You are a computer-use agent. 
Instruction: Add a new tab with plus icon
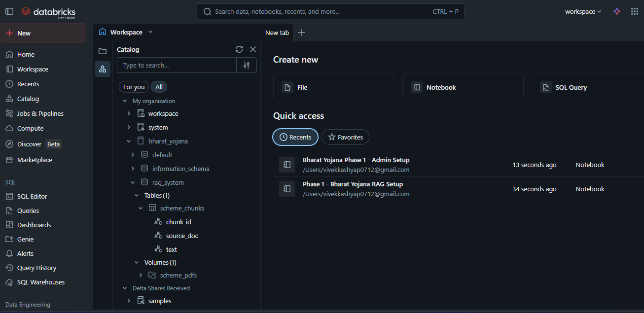click(301, 33)
